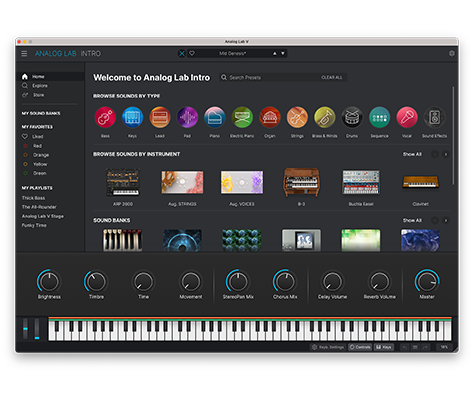Click the redo arrow in bottom bar
473x400 pixels.
pos(425,347)
